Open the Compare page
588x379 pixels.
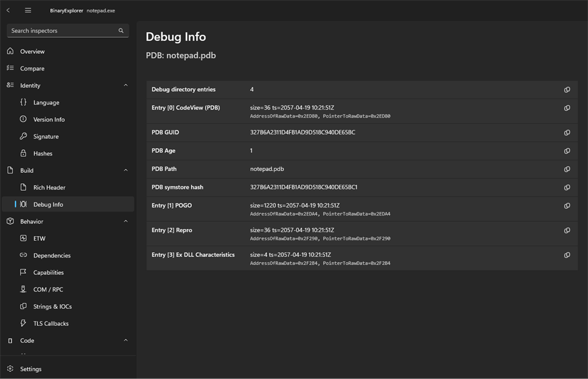click(68, 68)
